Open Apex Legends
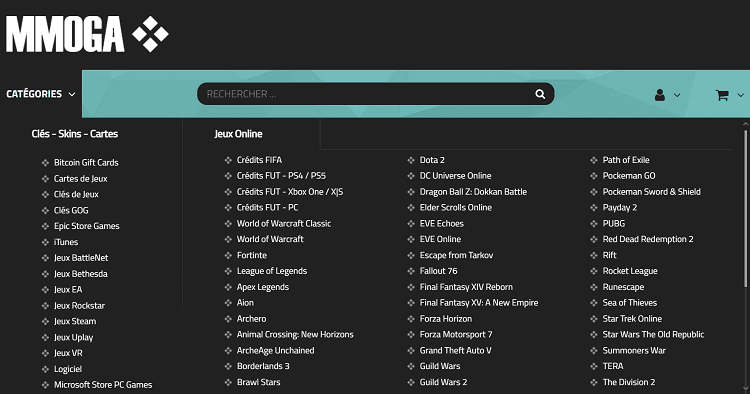 [263, 287]
